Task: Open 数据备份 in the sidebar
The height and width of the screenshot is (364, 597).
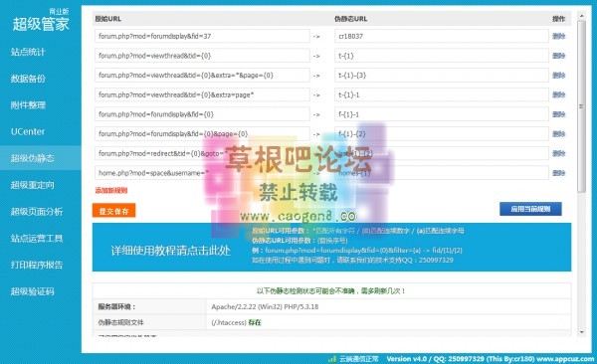Action: tap(28, 79)
